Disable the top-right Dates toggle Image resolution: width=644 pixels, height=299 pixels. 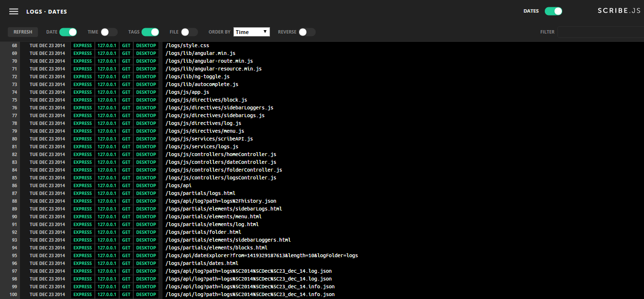tap(553, 11)
